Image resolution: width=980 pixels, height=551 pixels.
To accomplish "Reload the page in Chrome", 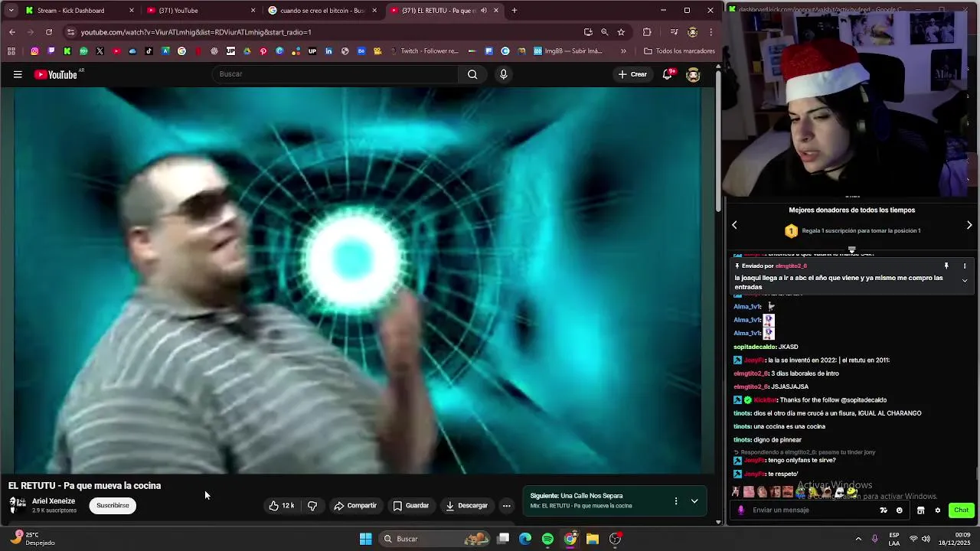I will pyautogui.click(x=49, y=32).
